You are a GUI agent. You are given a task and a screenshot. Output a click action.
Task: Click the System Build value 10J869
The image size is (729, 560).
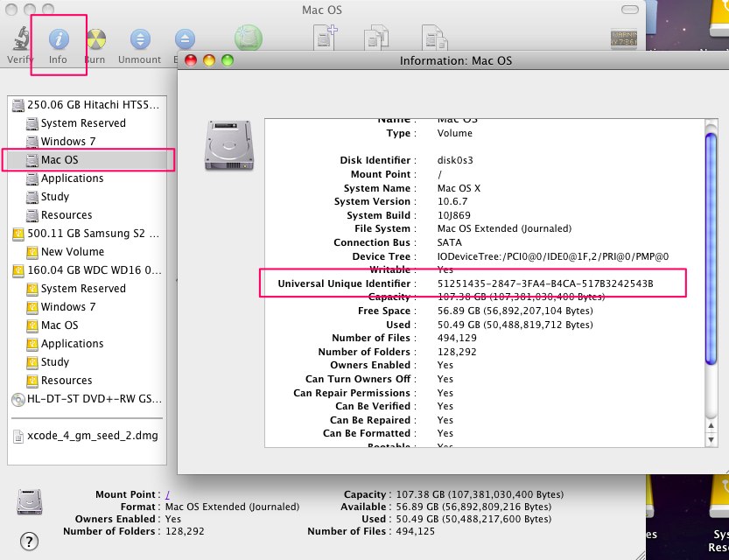click(x=453, y=215)
